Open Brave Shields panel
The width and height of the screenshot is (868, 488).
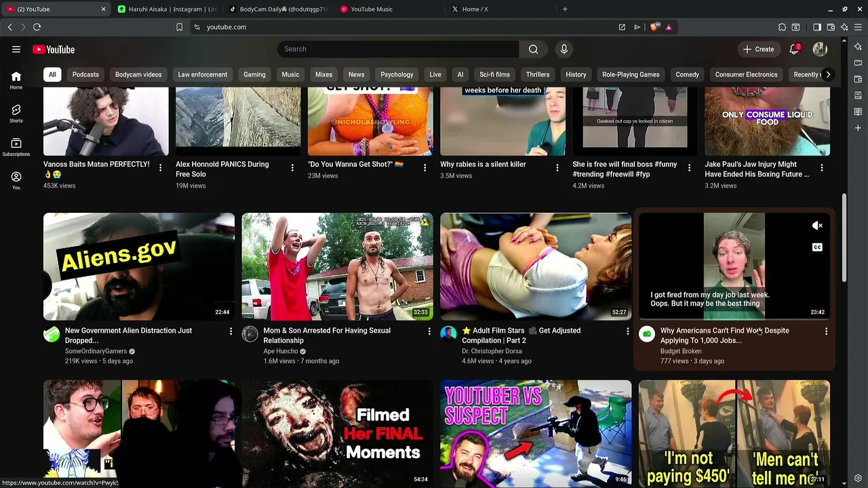click(x=654, y=27)
